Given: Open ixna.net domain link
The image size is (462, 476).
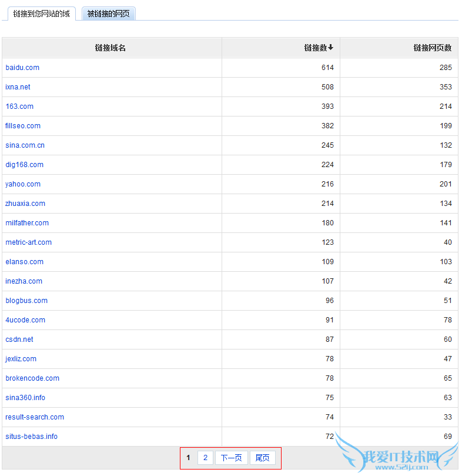Looking at the screenshot, I should coord(18,87).
